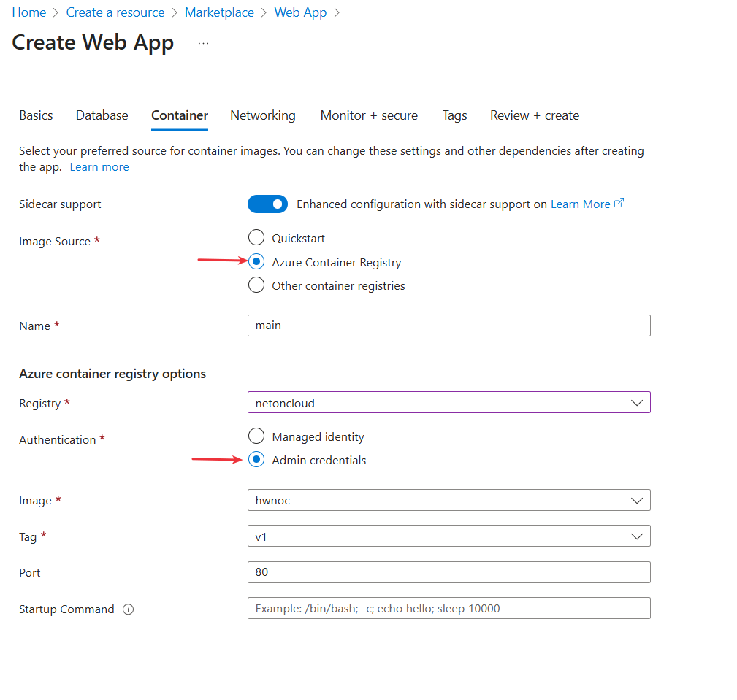Expand the Tag dropdown showing v1
Screen dimensions: 737x700
pos(448,536)
